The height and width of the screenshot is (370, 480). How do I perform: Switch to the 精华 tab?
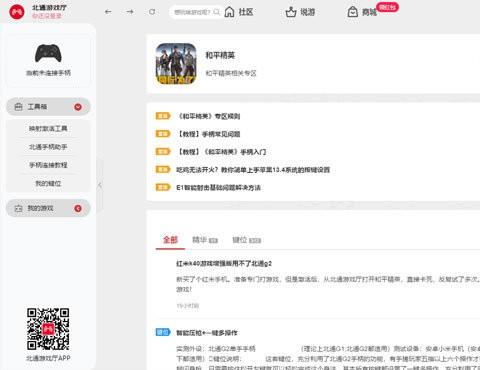(x=205, y=240)
